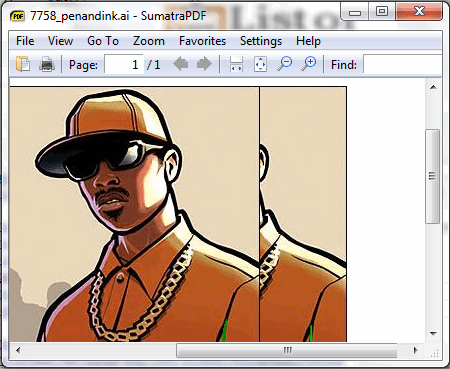450x369 pixels.
Task: Open the File menu
Action: pos(25,41)
